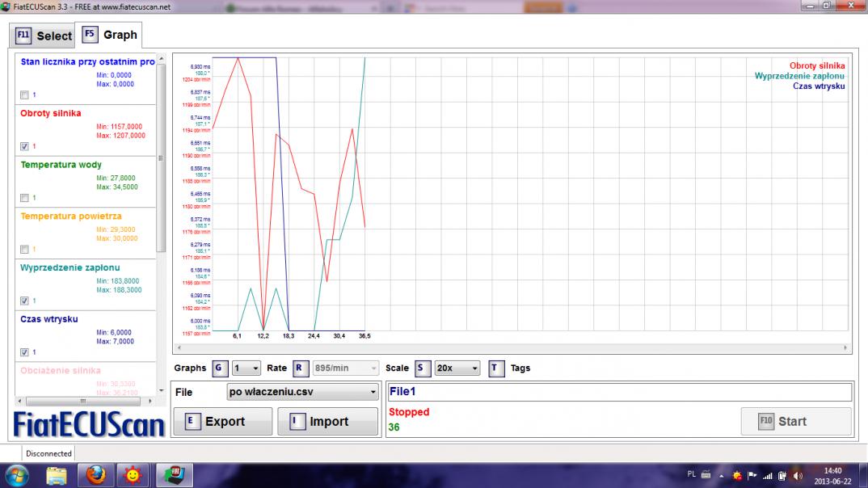Click the volume icon in system tray

(x=798, y=476)
